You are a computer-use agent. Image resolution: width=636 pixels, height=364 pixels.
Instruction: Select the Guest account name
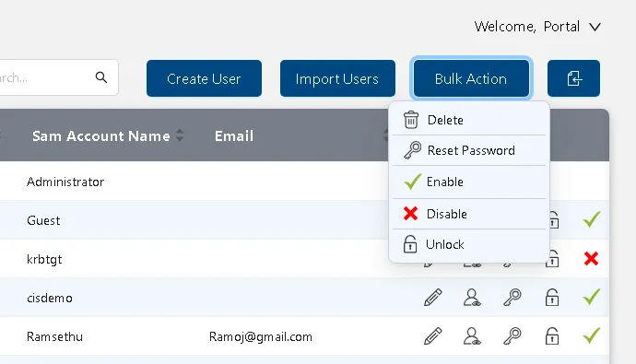pos(43,220)
